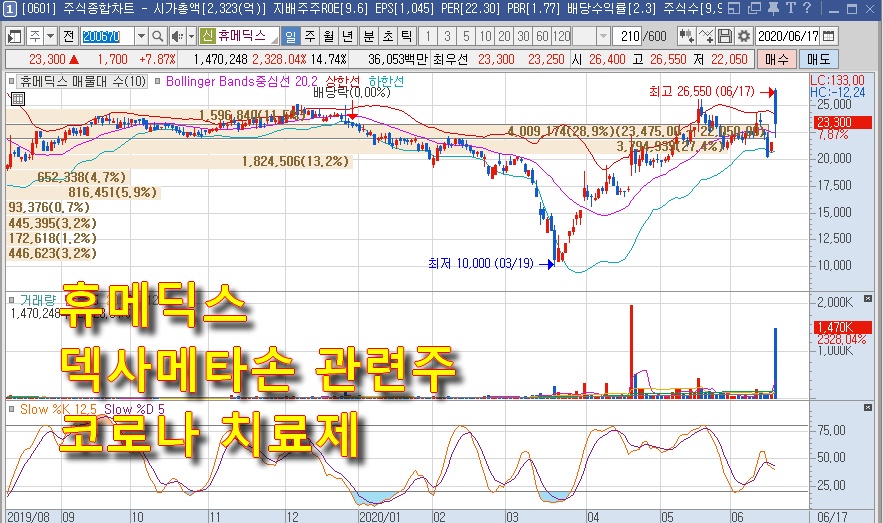Viewport: 883px width, 523px height.
Task: Pin the window with the pushpin icon
Action: pyautogui.click(x=773, y=8)
